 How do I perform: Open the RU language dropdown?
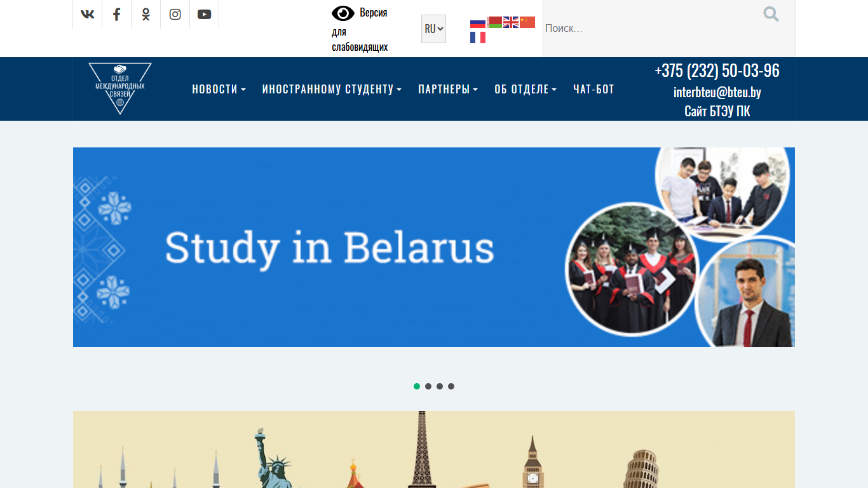tap(433, 29)
